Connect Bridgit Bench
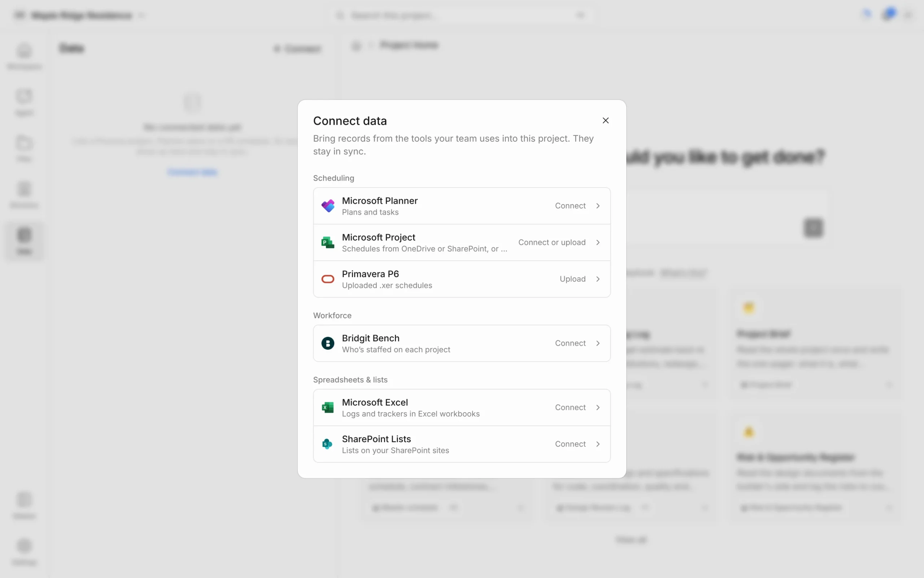This screenshot has width=924, height=578. 570,343
